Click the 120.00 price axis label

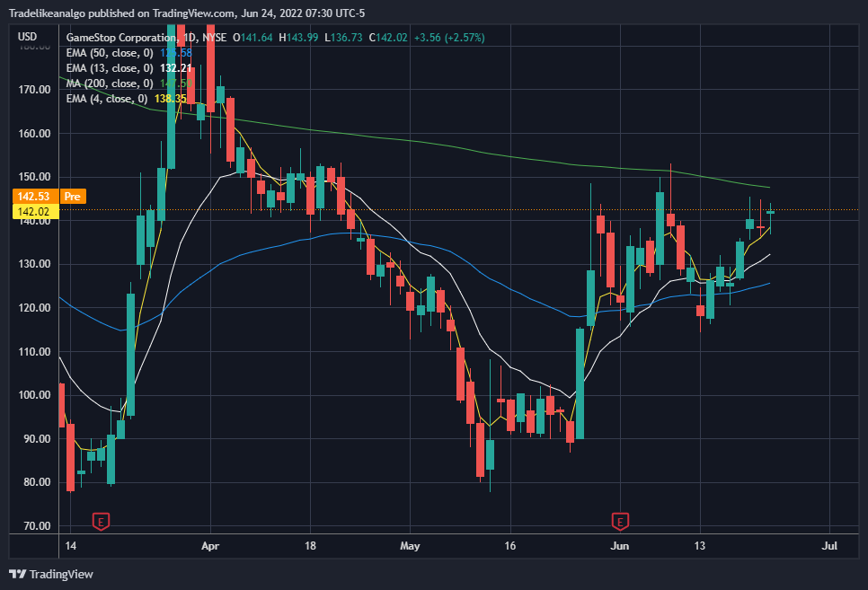[x=34, y=308]
